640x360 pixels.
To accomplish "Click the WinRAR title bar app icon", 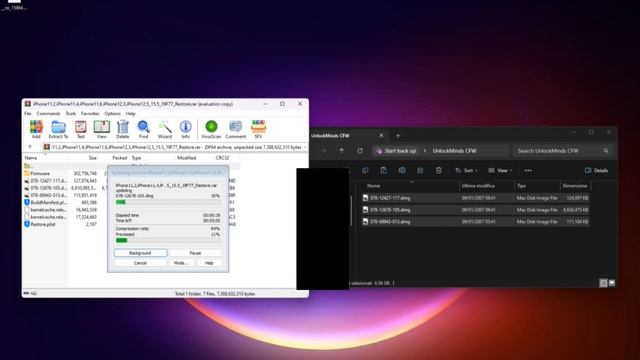I will point(28,104).
